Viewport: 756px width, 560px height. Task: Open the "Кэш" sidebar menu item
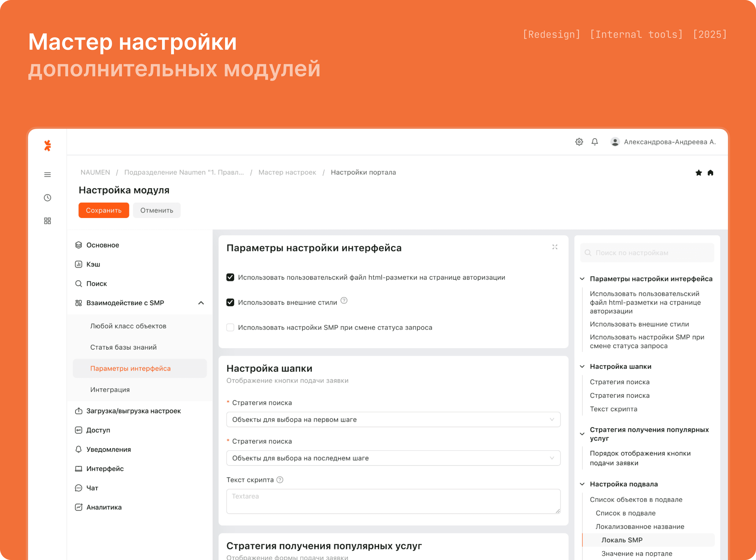click(93, 264)
